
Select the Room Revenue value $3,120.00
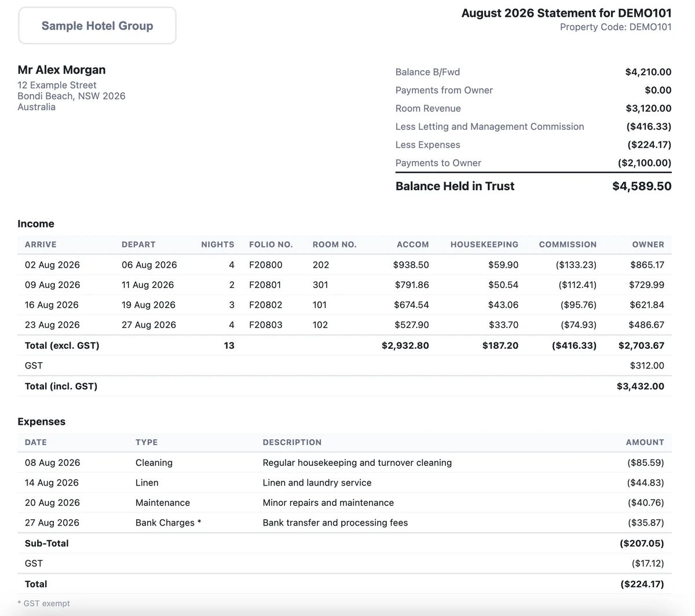click(x=649, y=108)
